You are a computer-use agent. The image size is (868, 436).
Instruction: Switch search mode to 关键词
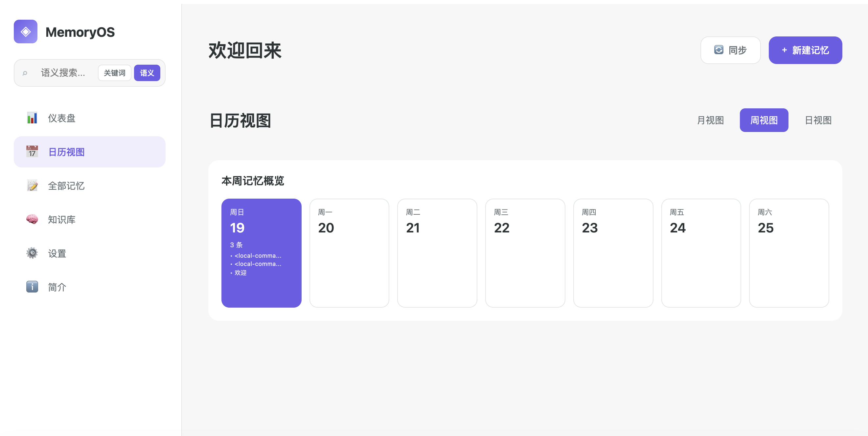pos(114,73)
